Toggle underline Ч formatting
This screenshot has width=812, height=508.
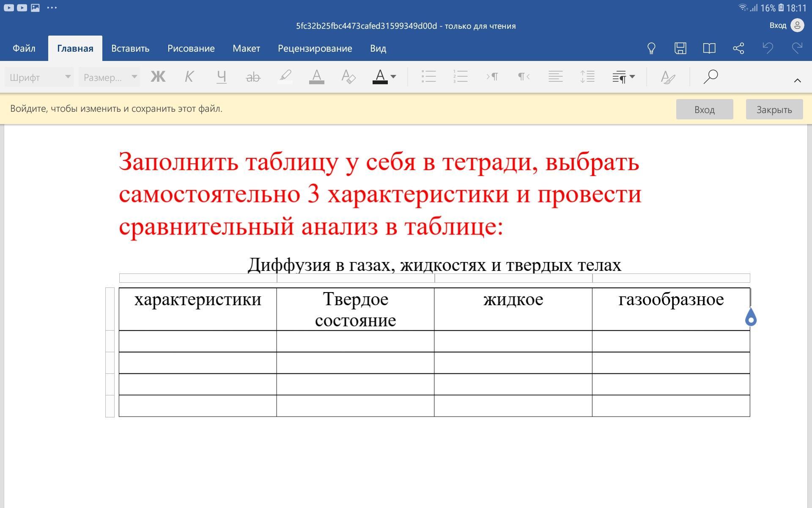(x=221, y=77)
